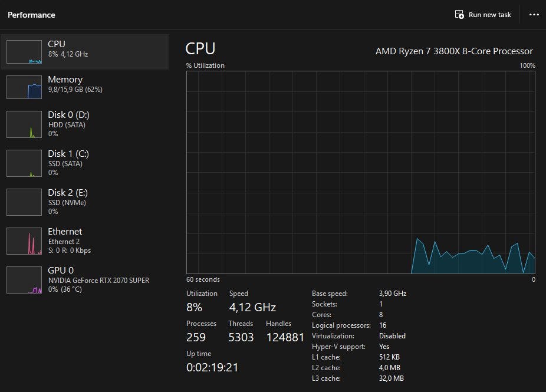Viewport: 546px width, 392px height.
Task: Click the Disk 0 (D:) graph thumbnail
Action: 24,124
